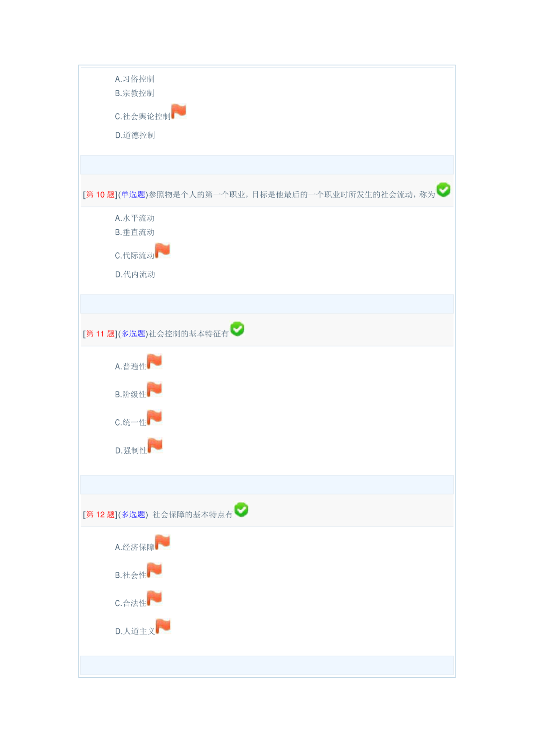Choose answer D.道德控制
The image size is (534, 756).
point(135,135)
